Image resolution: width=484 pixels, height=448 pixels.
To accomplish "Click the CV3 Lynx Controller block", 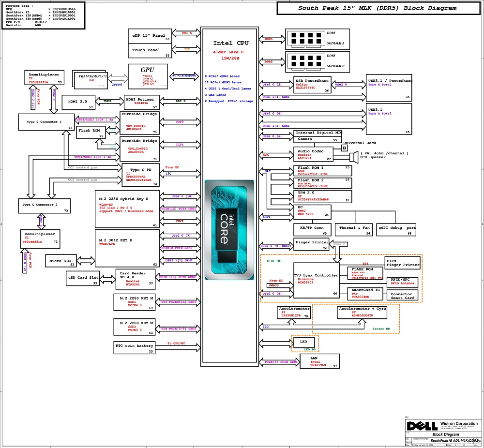I will point(317,281).
